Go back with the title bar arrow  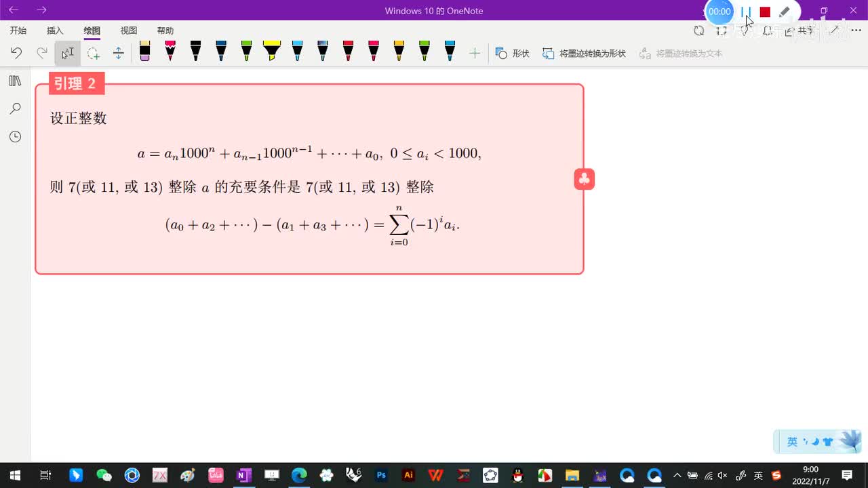(14, 10)
